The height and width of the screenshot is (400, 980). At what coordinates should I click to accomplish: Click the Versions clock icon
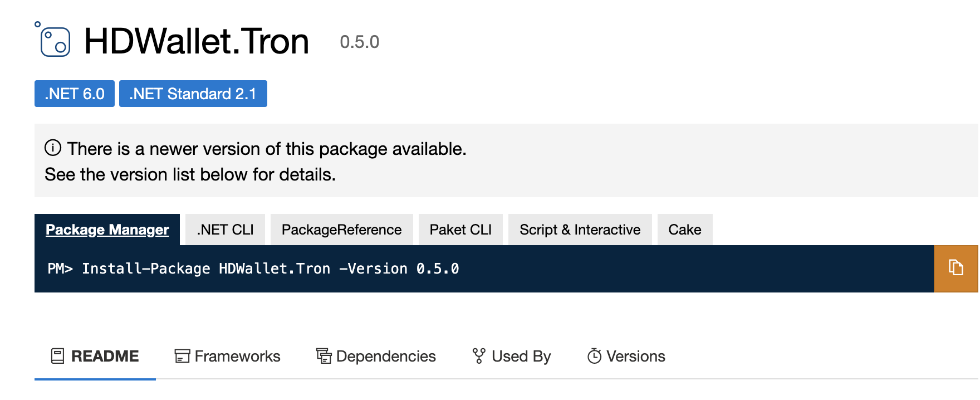click(594, 356)
